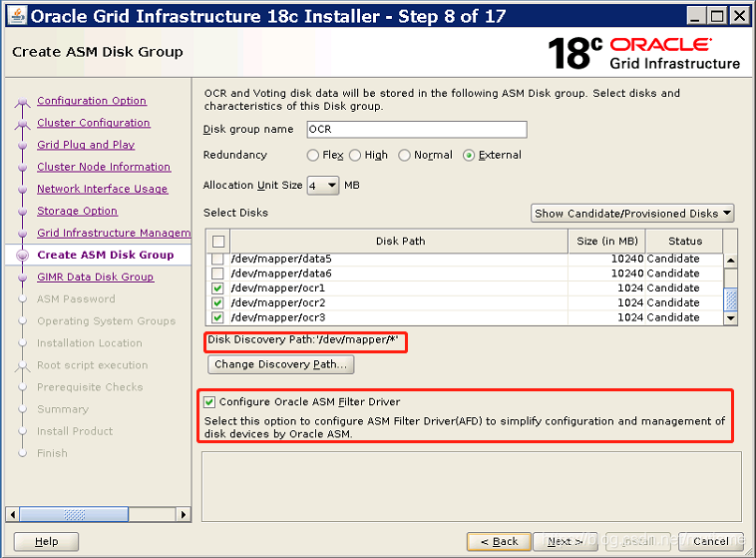Select Flex redundancy
Screen dimensions: 756x558
pyautogui.click(x=313, y=155)
